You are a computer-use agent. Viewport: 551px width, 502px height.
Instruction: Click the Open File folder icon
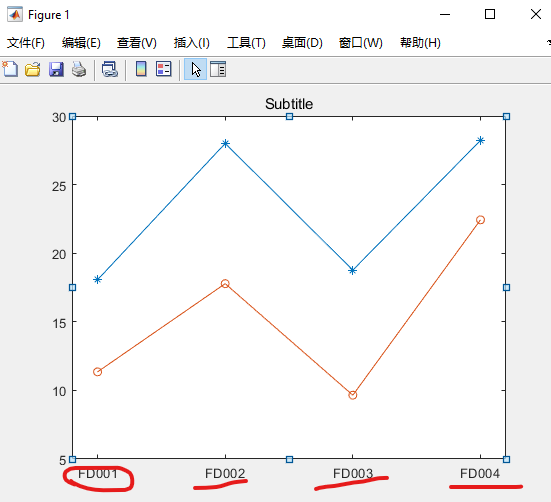pos(33,69)
